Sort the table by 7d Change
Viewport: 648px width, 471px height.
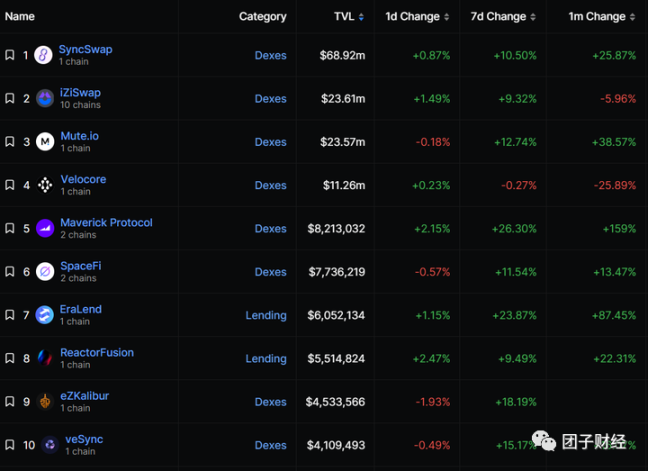click(503, 17)
